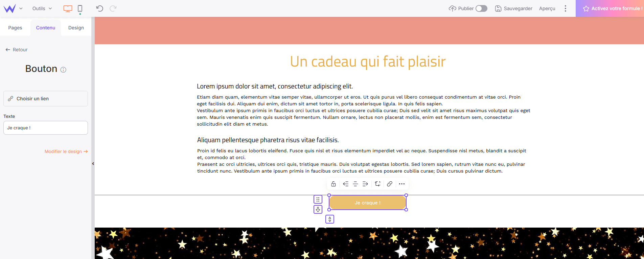Open the W logo dropdown menu

(13, 8)
